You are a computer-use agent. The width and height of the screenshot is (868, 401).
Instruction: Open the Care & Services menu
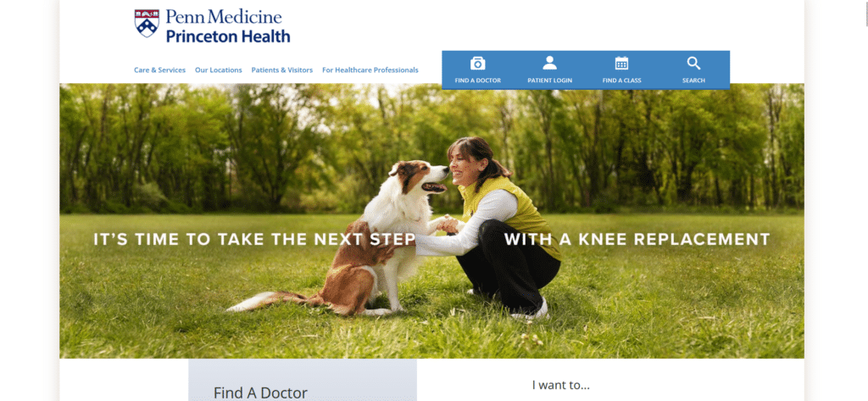[x=160, y=70]
